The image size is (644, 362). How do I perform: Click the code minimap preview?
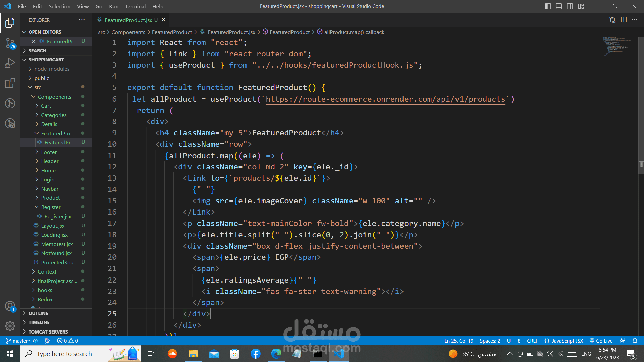coord(616,46)
